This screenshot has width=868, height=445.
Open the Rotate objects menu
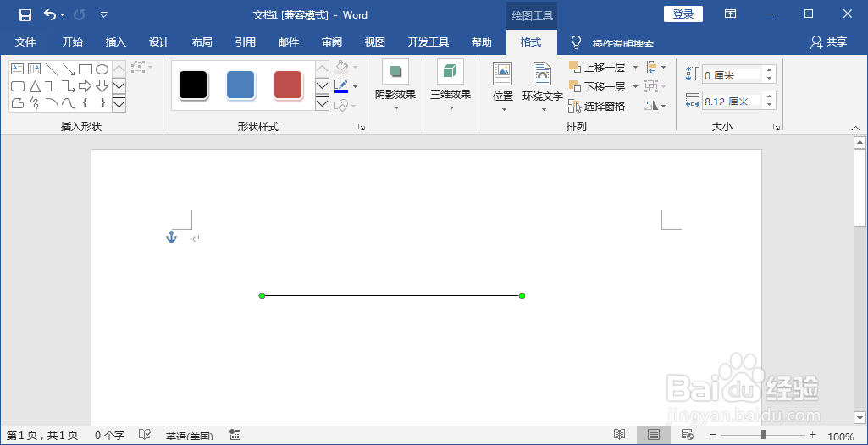(x=656, y=106)
